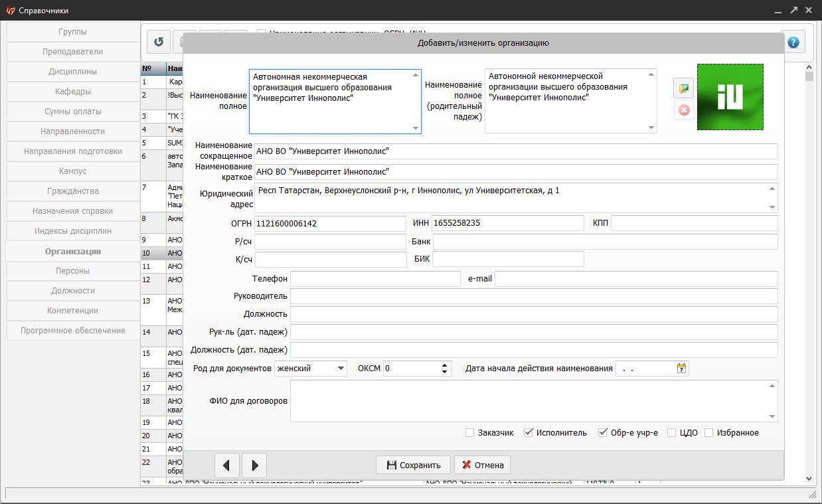
Task: Open Программное обеспечение section
Action: pos(73,331)
